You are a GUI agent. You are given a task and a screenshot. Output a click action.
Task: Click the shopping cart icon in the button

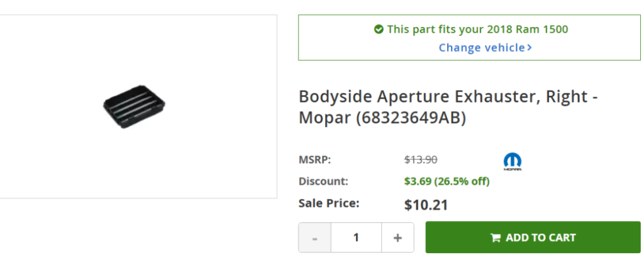[495, 238]
